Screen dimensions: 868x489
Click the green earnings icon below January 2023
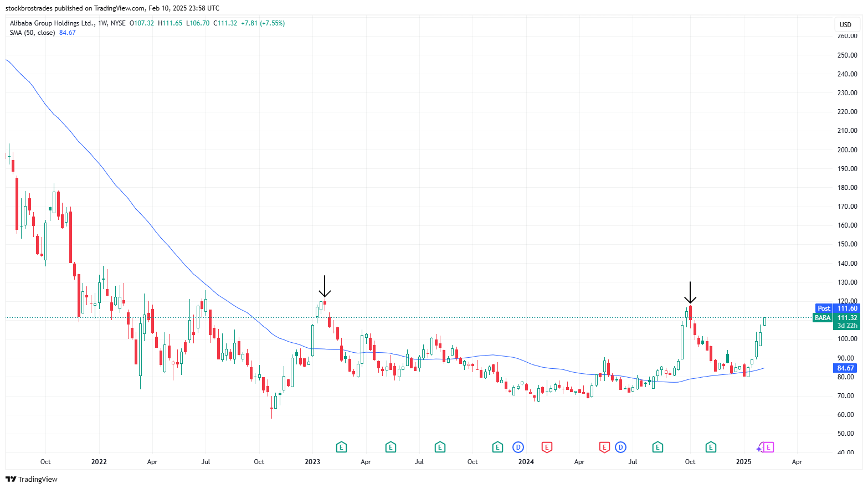(x=341, y=447)
